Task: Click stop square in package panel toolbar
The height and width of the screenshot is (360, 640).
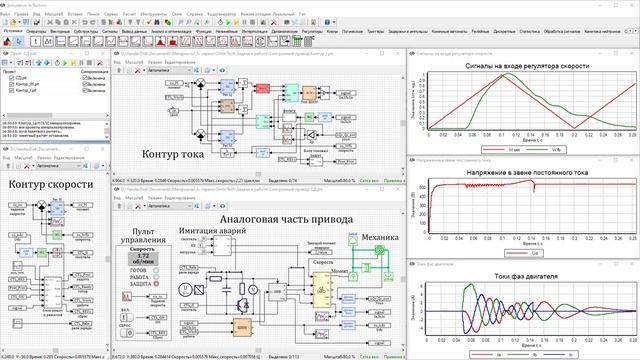Action: (89, 63)
